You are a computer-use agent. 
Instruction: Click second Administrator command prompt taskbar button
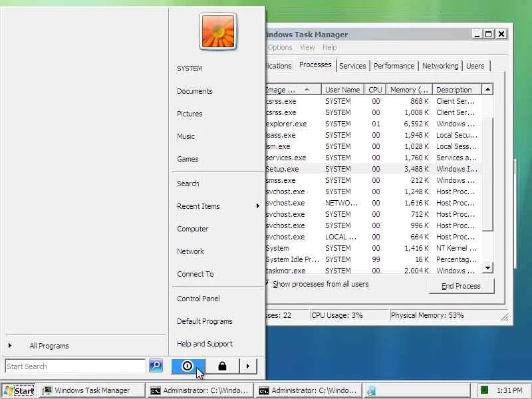coord(309,390)
